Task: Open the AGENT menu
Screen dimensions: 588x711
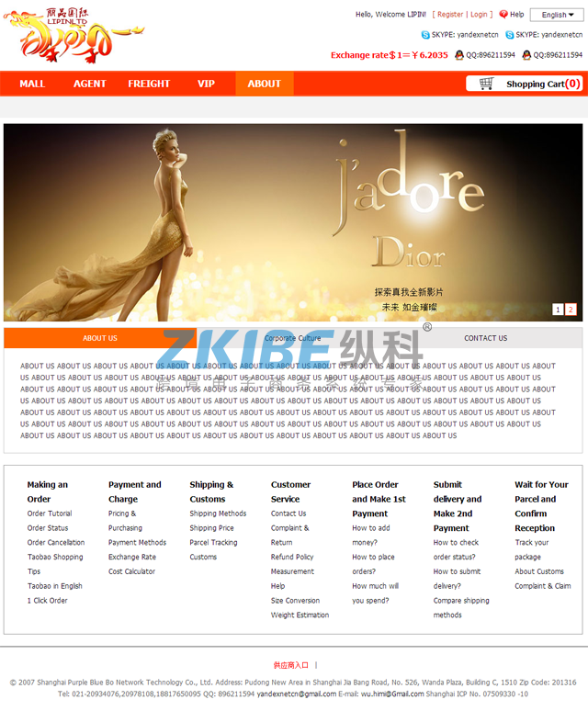Action: (x=90, y=84)
